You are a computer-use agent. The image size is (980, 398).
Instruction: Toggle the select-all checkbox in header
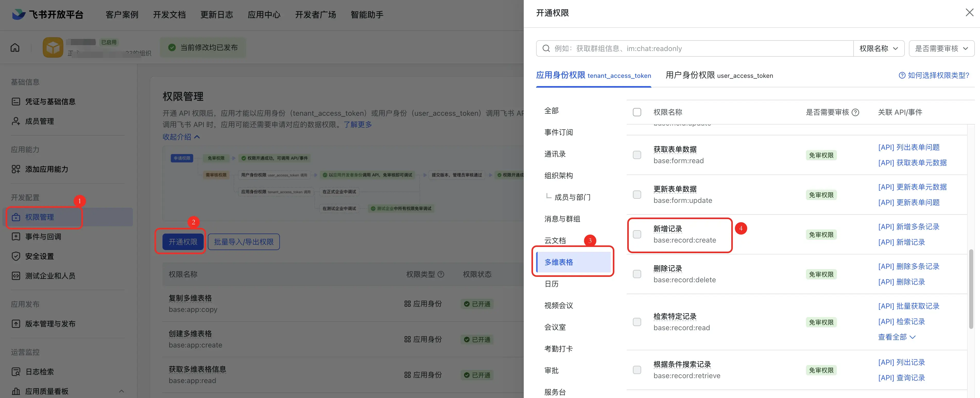(637, 112)
